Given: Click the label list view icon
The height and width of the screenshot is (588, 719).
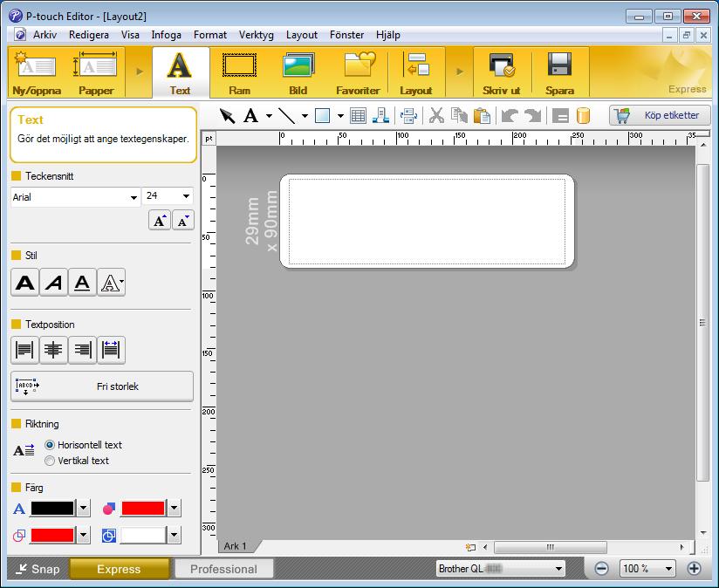Looking at the screenshot, I should click(x=560, y=116).
